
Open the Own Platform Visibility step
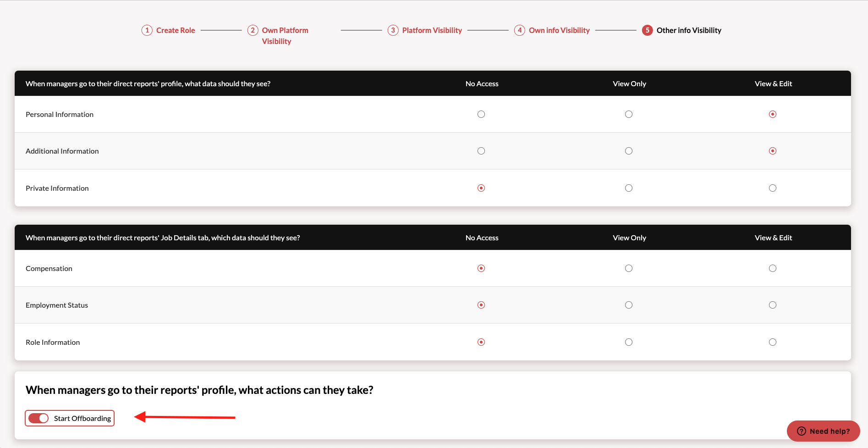[285, 35]
